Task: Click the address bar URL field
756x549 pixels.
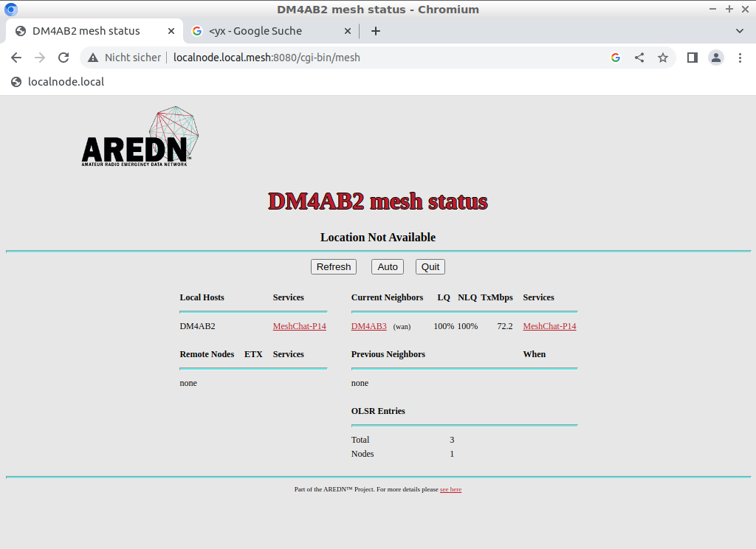Action: coord(369,58)
